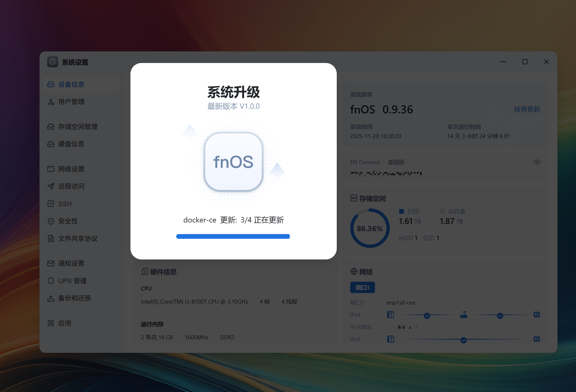This screenshot has height=392, width=576.
Task: Click the docker-ce 更新 3/4 status text
Action: point(234,220)
